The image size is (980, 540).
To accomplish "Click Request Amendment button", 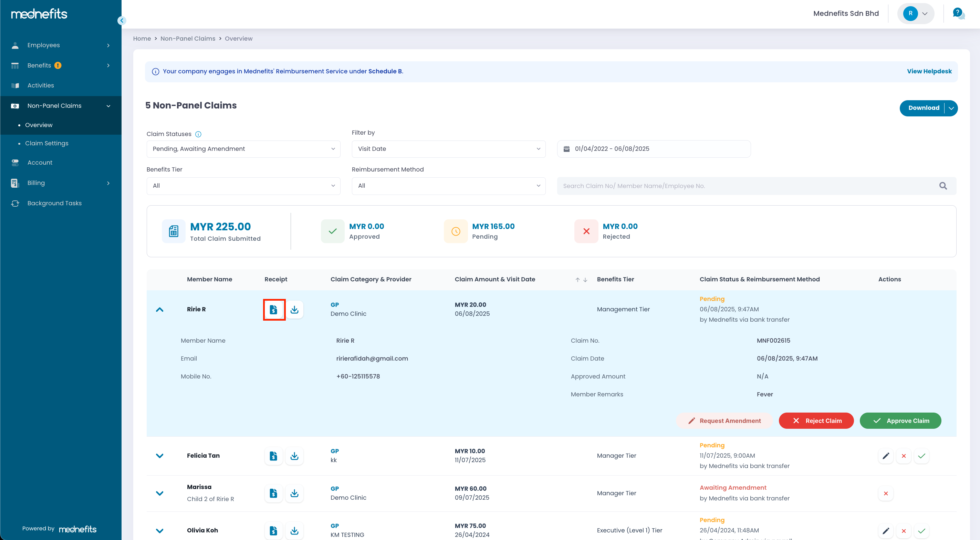I will (x=724, y=420).
